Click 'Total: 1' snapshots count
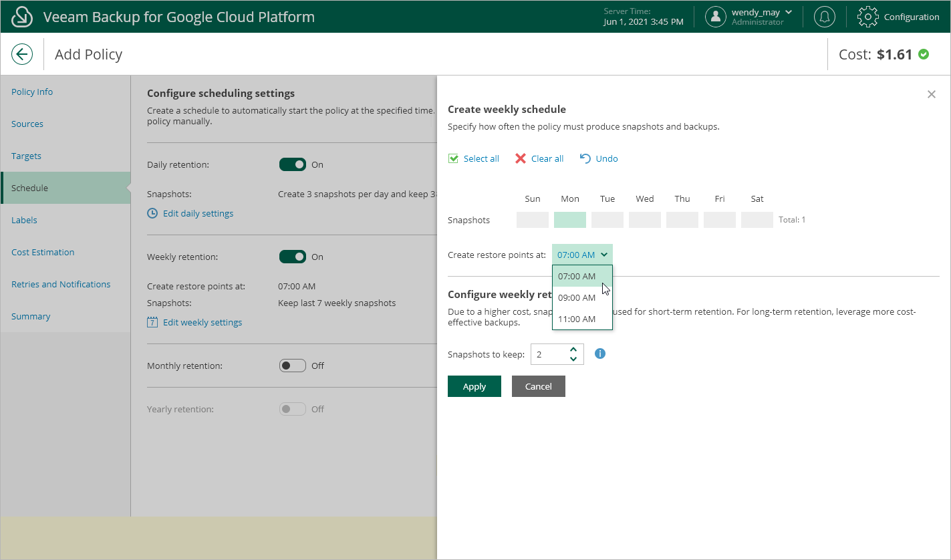 tap(792, 220)
